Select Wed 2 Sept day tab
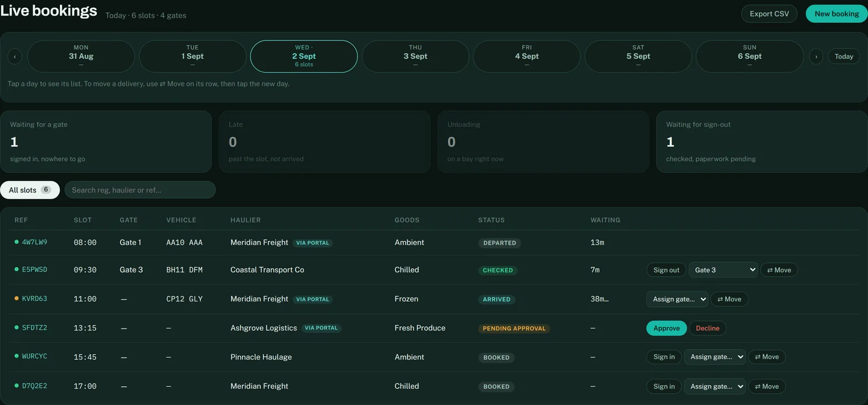The image size is (868, 405). 304,57
